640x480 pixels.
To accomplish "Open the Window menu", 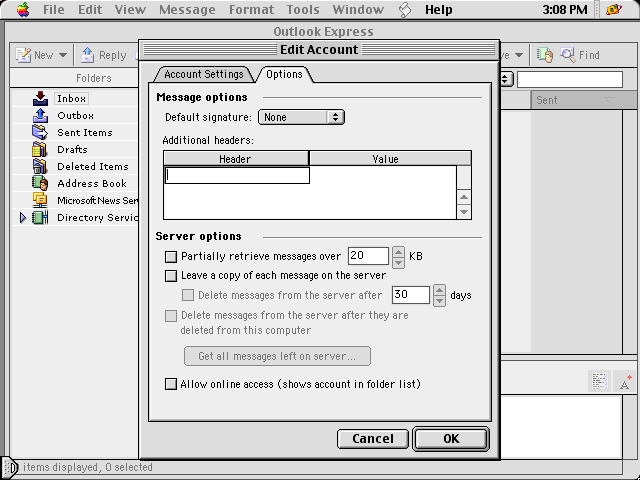I will tap(358, 9).
